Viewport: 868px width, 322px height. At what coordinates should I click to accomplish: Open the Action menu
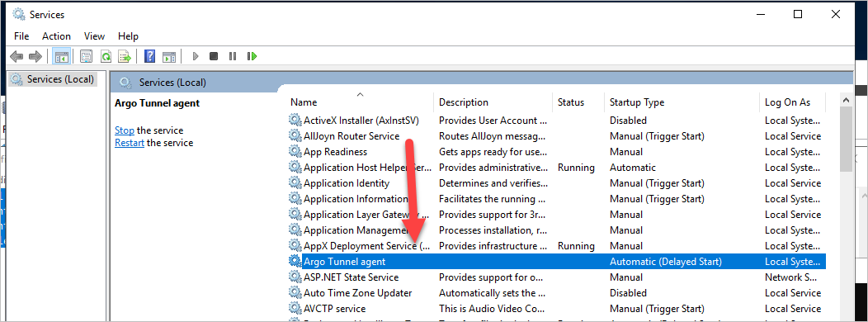[56, 36]
